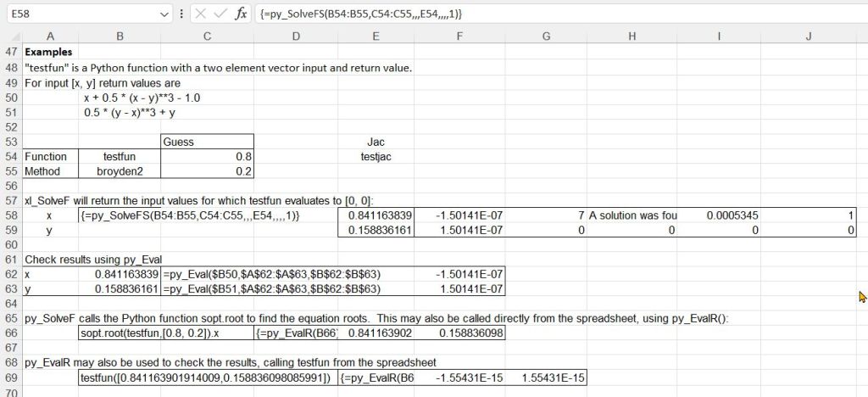Image resolution: width=868 pixels, height=397 pixels.
Task: Expand the Name Box dropdown arrow
Action: pyautogui.click(x=164, y=14)
